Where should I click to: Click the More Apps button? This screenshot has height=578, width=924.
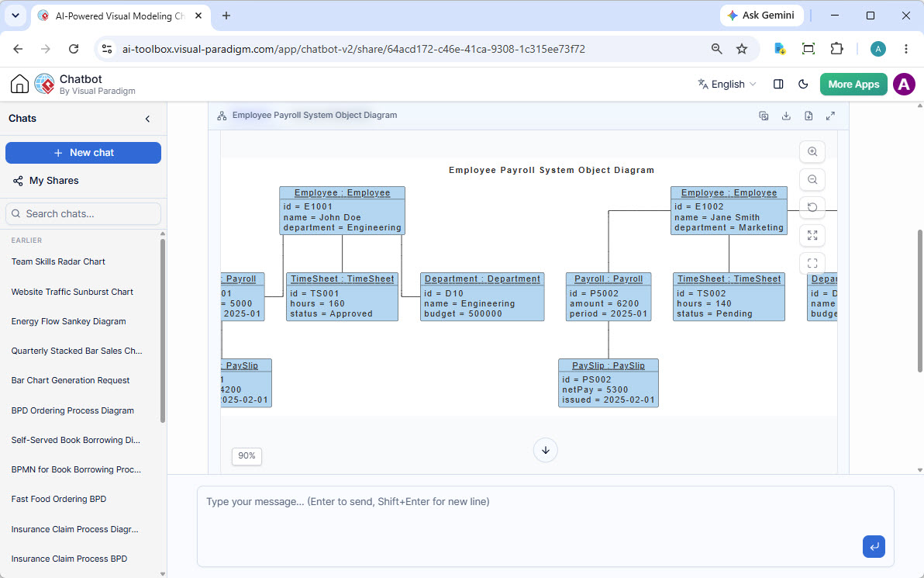click(x=853, y=85)
